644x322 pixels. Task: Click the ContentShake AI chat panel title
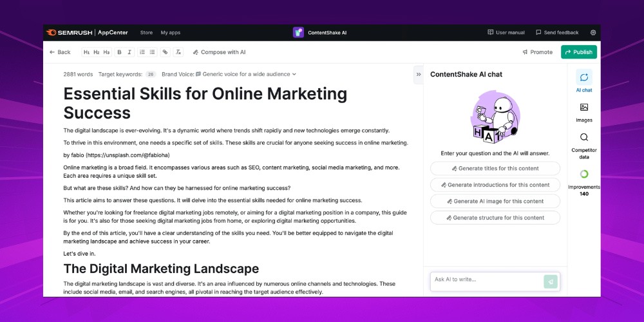coord(466,74)
